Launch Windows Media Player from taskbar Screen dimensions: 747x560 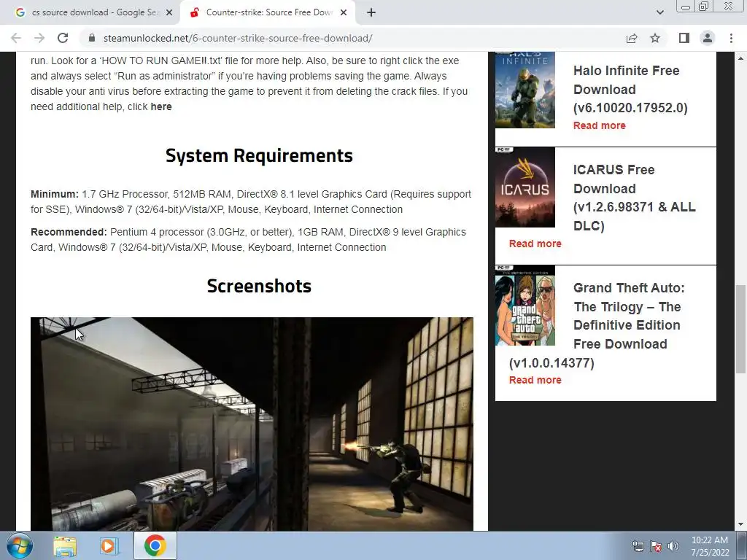point(108,545)
